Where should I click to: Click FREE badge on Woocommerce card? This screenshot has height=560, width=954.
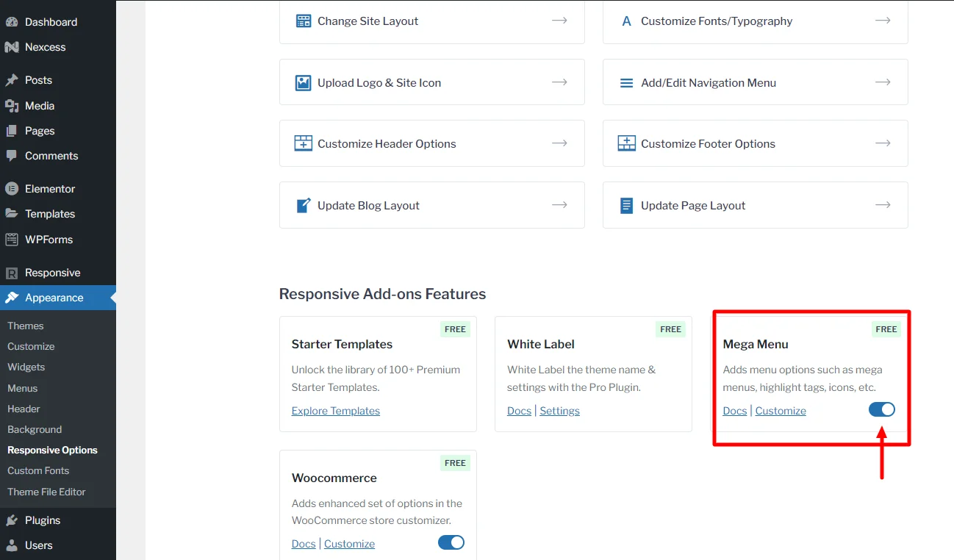coord(455,463)
